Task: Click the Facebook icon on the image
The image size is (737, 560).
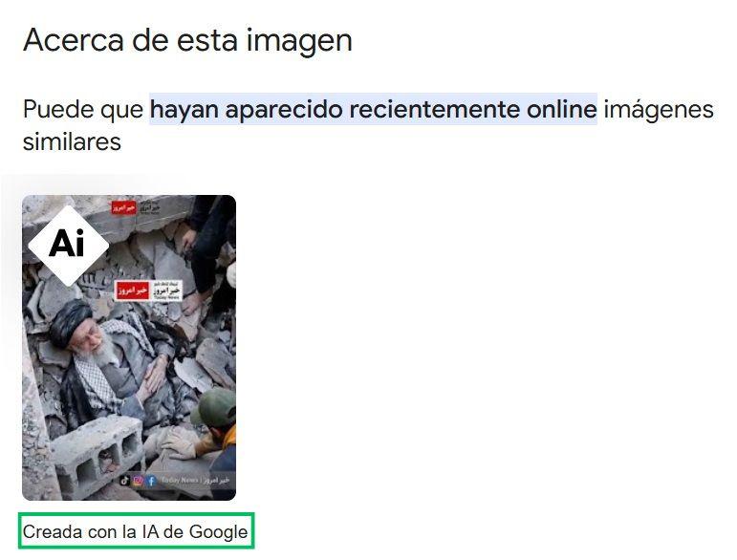Action: 151,480
